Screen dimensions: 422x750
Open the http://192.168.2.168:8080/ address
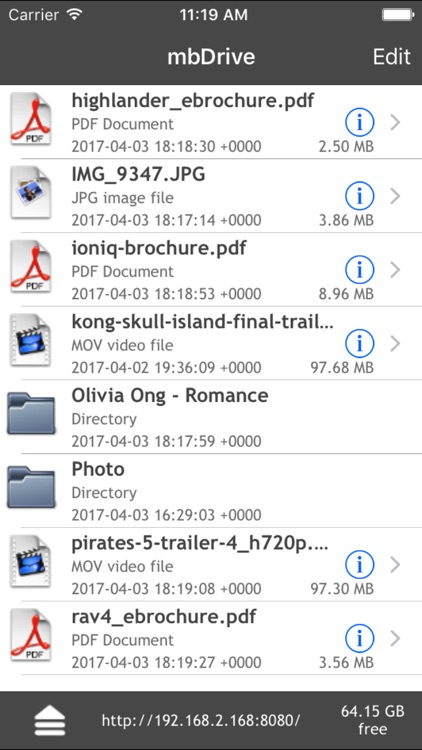tap(201, 720)
